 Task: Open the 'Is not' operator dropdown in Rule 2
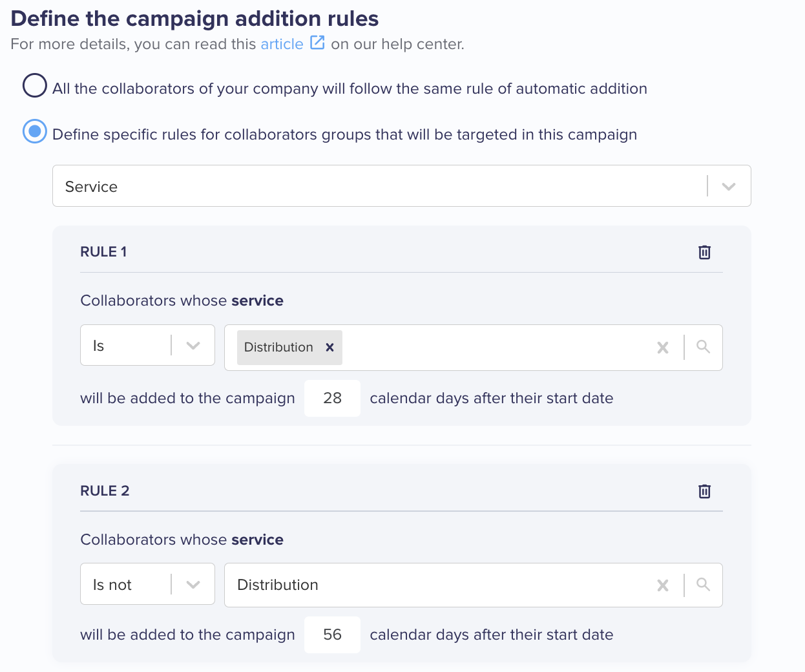147,584
